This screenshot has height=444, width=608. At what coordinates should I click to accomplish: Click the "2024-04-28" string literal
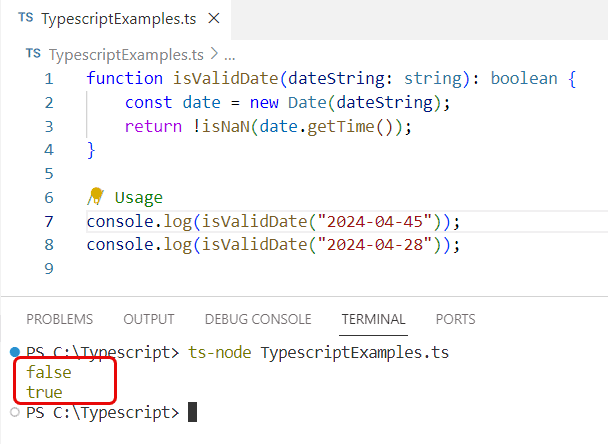pyautogui.click(x=374, y=245)
